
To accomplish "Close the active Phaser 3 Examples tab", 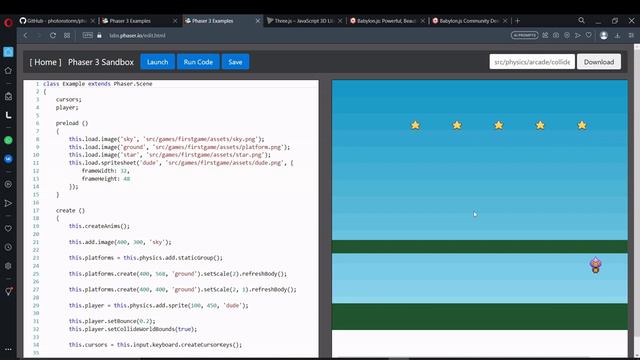I will click(258, 21).
